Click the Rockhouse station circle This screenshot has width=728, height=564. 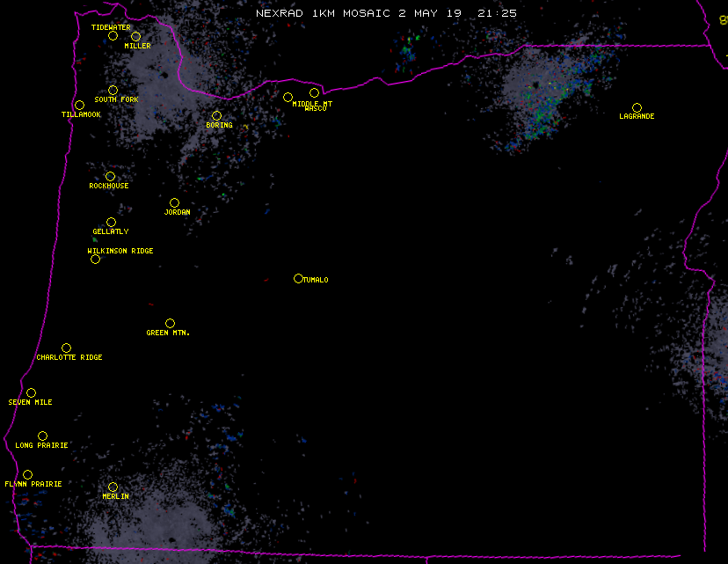[110, 177]
